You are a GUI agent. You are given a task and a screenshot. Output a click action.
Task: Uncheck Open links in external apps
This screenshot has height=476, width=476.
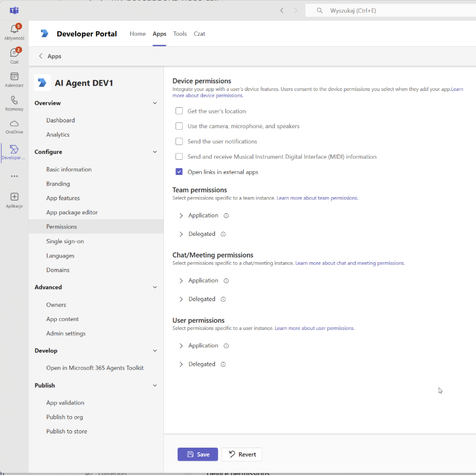tap(179, 172)
